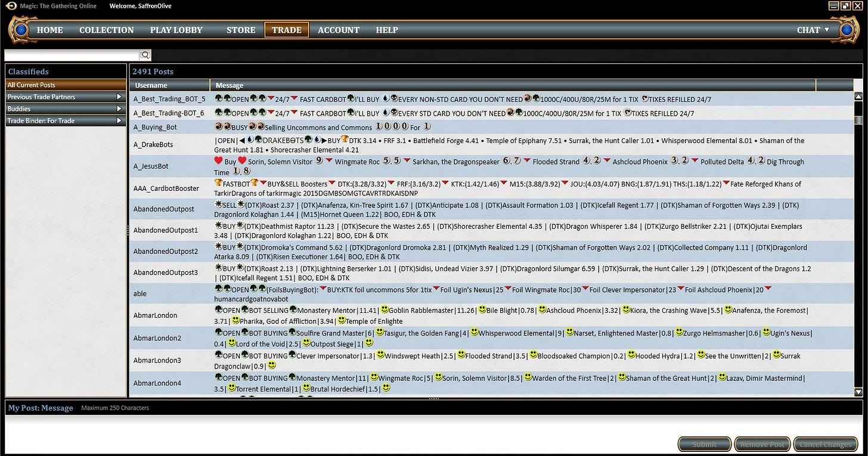
Task: Click the Remove Post button
Action: [762, 444]
